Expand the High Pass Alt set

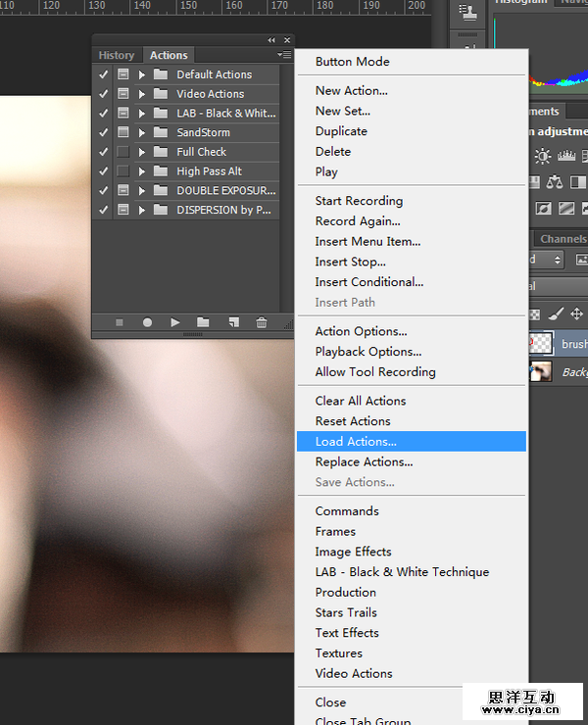(142, 171)
